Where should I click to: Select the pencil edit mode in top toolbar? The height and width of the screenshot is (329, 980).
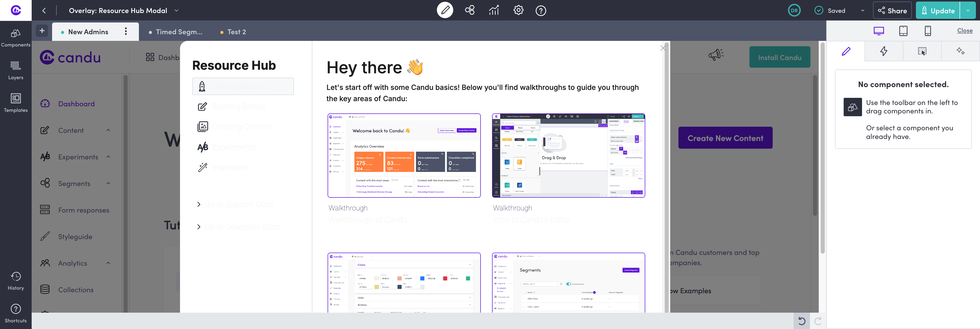click(x=445, y=10)
